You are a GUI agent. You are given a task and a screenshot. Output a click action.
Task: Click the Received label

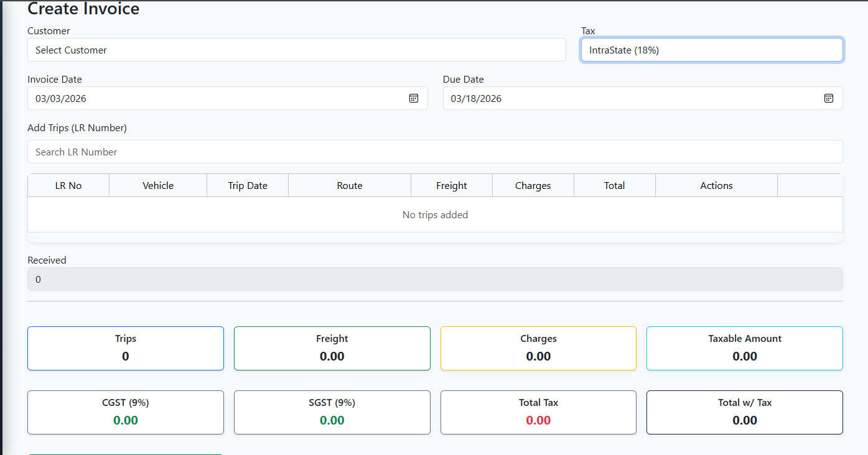tap(47, 260)
